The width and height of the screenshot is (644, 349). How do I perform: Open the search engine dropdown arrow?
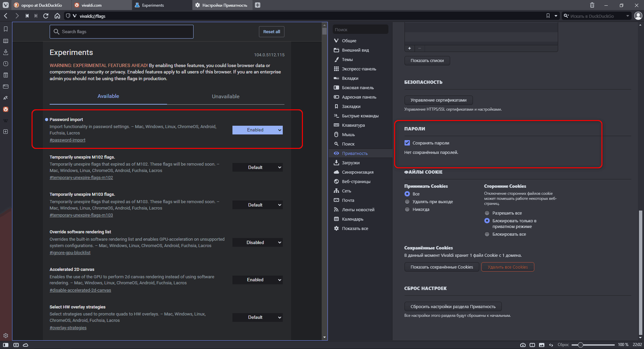628,16
